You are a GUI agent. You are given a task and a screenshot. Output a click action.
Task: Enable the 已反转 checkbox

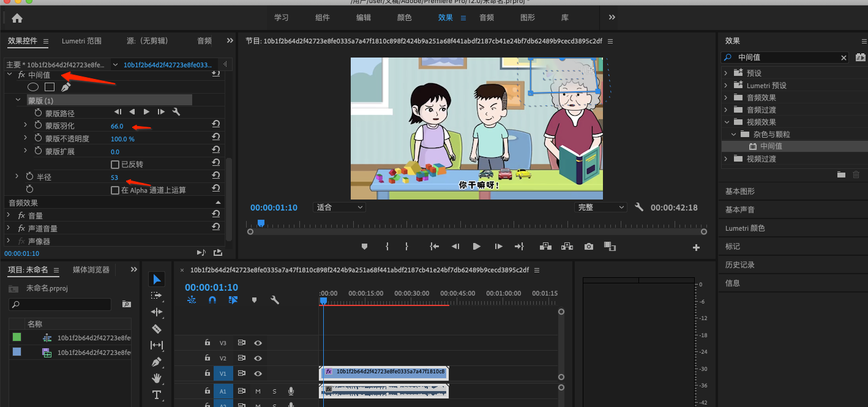click(114, 165)
